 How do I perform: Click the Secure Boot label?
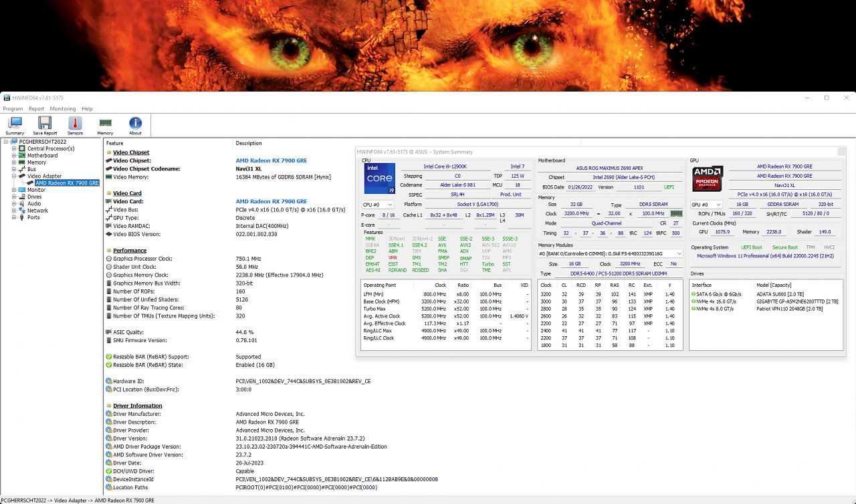coord(784,247)
